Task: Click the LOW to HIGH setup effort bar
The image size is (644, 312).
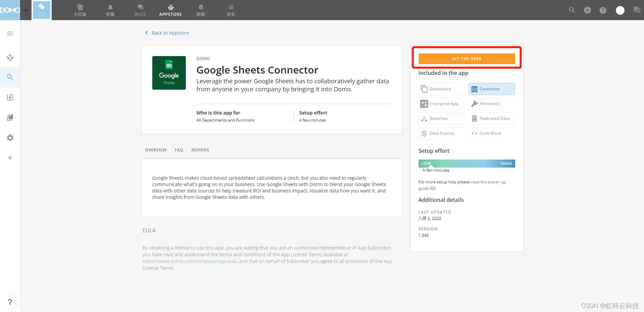Action: click(467, 164)
